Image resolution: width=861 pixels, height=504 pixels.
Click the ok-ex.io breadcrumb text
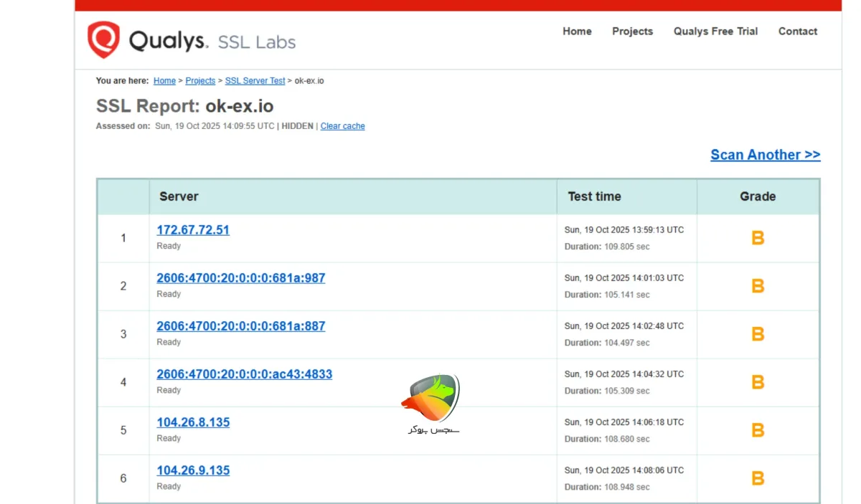pyautogui.click(x=309, y=81)
